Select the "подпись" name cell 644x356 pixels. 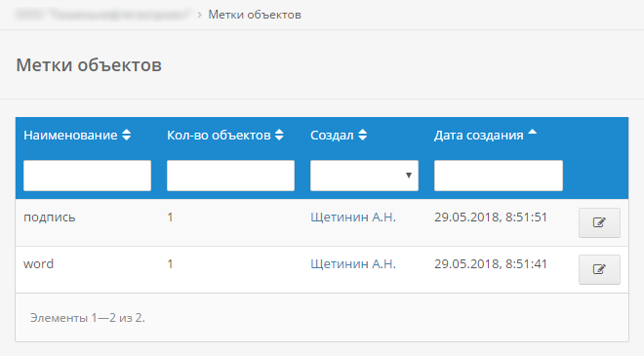click(50, 218)
